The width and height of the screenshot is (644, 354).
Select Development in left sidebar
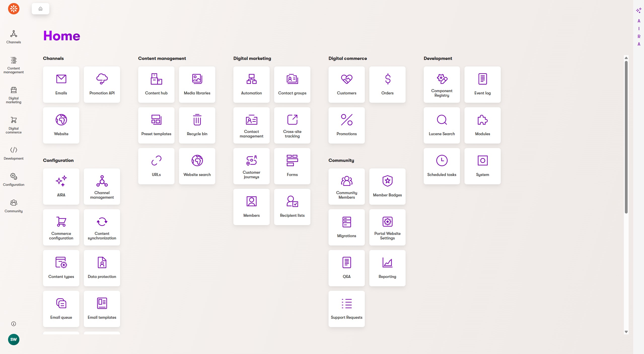tap(14, 153)
